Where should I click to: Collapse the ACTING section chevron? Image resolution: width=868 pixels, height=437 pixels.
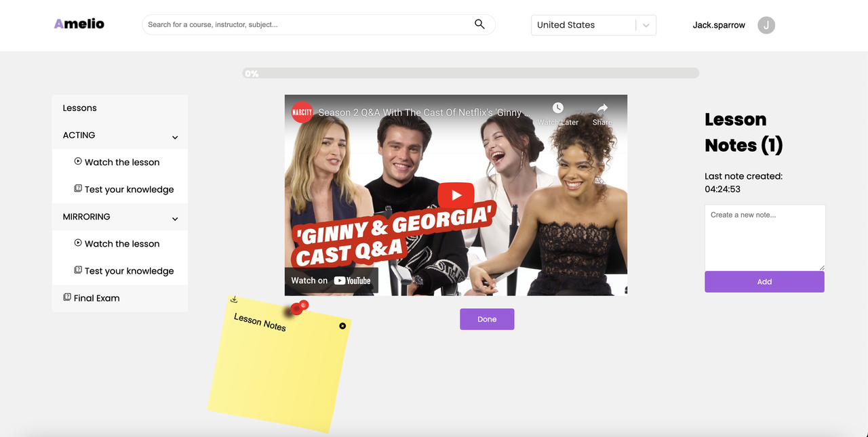click(175, 138)
